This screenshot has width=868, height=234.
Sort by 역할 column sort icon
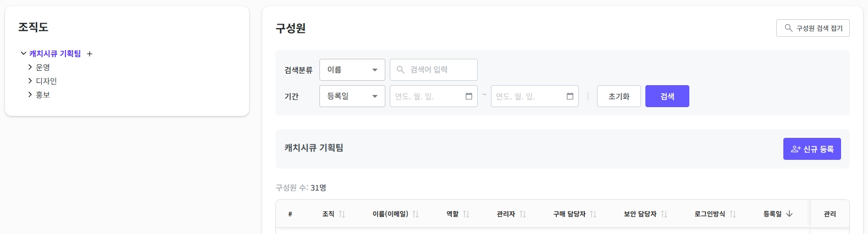tap(466, 214)
